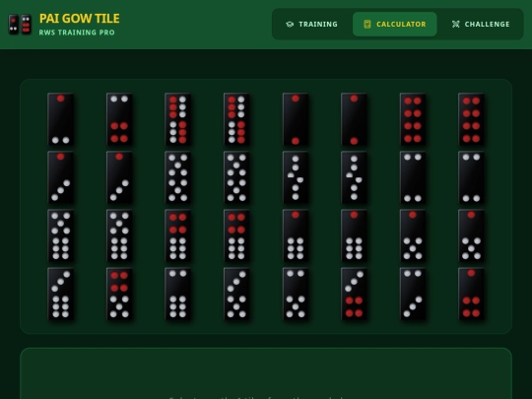Pick the right 6-6 Teen tile
The height and width of the screenshot is (399, 532).
pyautogui.click(x=236, y=119)
